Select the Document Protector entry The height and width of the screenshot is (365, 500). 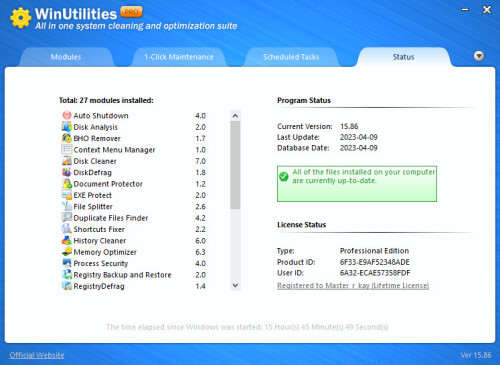pos(108,184)
